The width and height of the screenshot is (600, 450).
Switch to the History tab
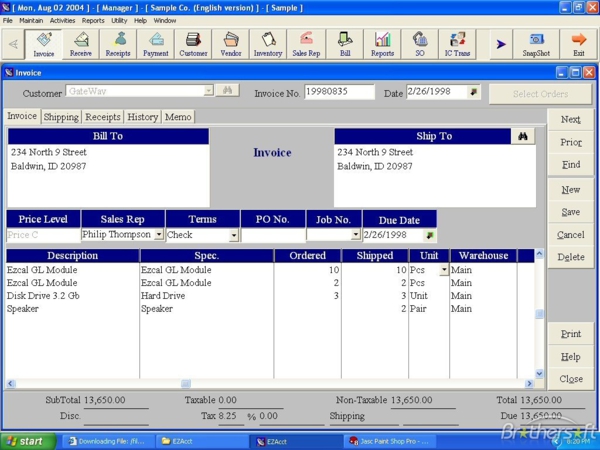tap(142, 117)
